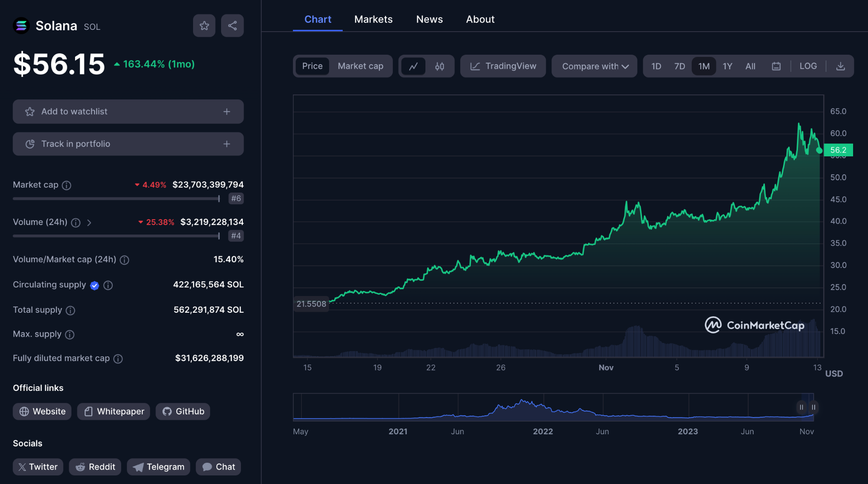Open the Twitter social link

[38, 467]
